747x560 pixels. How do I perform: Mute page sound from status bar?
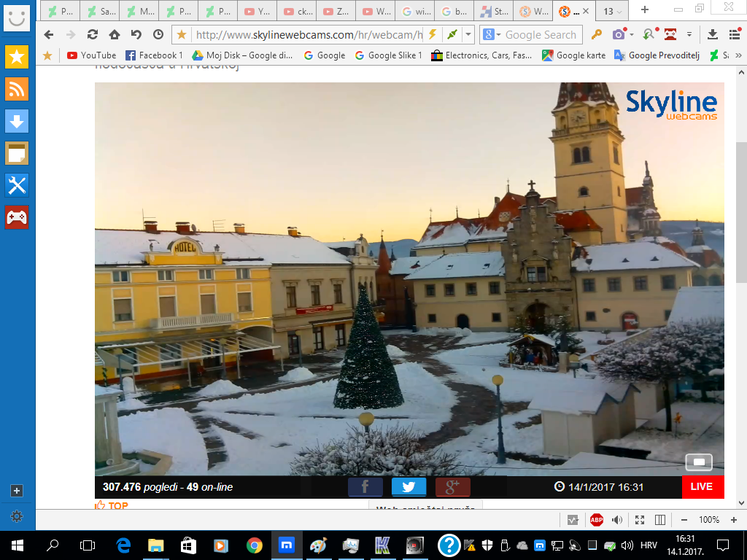pos(617,520)
